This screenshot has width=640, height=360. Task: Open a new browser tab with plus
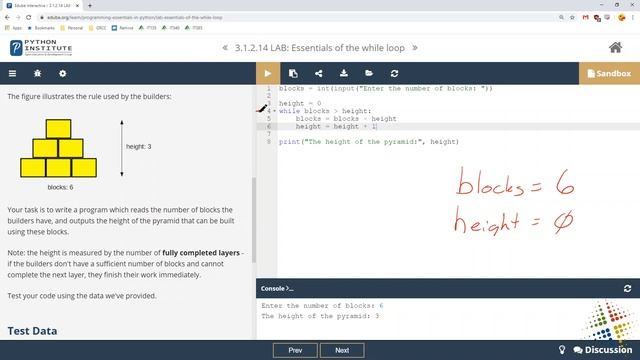click(90, 6)
